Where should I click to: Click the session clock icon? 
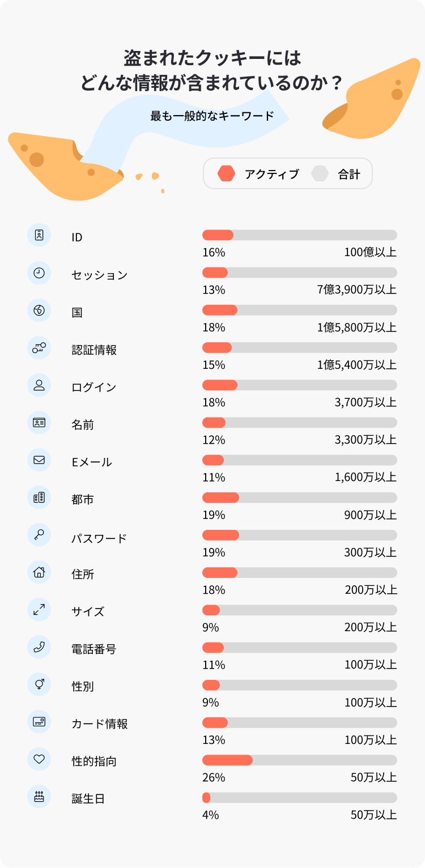click(x=39, y=273)
